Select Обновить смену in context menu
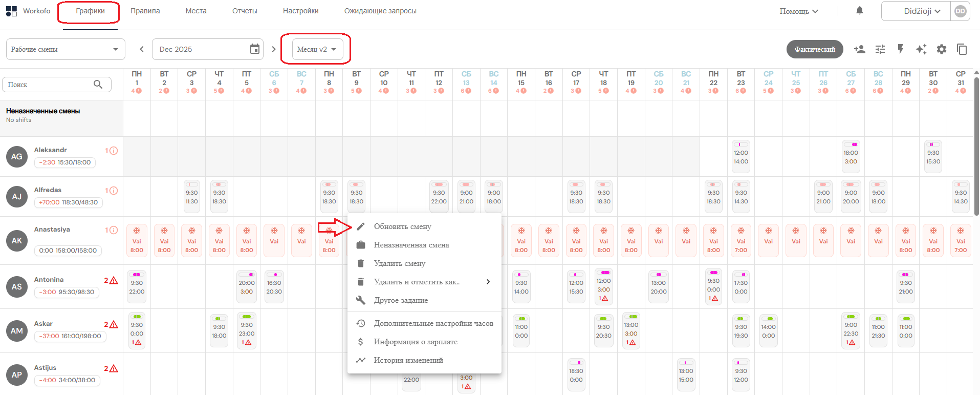Image resolution: width=980 pixels, height=395 pixels. coord(425,226)
